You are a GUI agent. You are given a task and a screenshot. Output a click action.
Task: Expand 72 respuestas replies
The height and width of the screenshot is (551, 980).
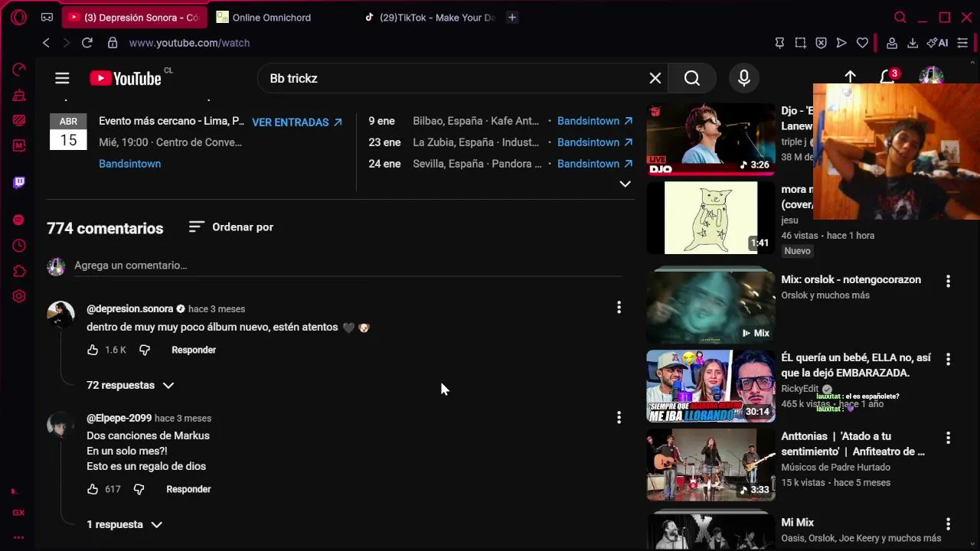tap(130, 385)
